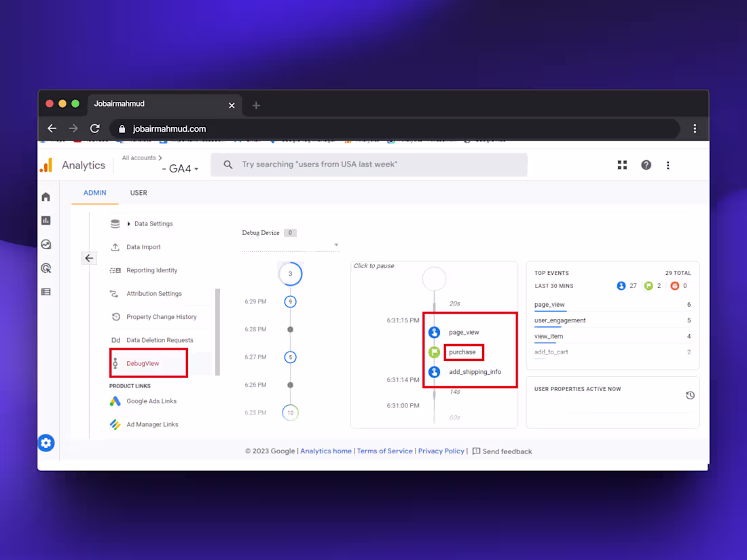
Task: Open the Google apps grid icon
Action: 622,164
